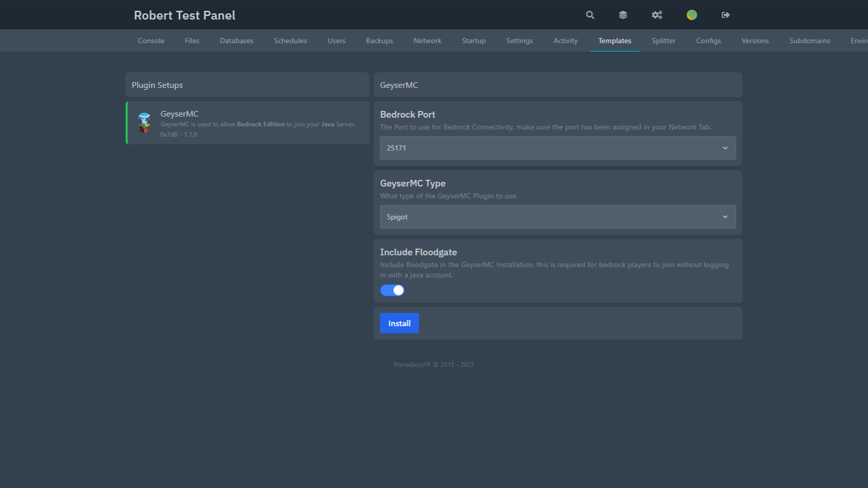Image resolution: width=868 pixels, height=488 pixels.
Task: Select the GeyserMC plugin setup entry
Action: coord(248,123)
